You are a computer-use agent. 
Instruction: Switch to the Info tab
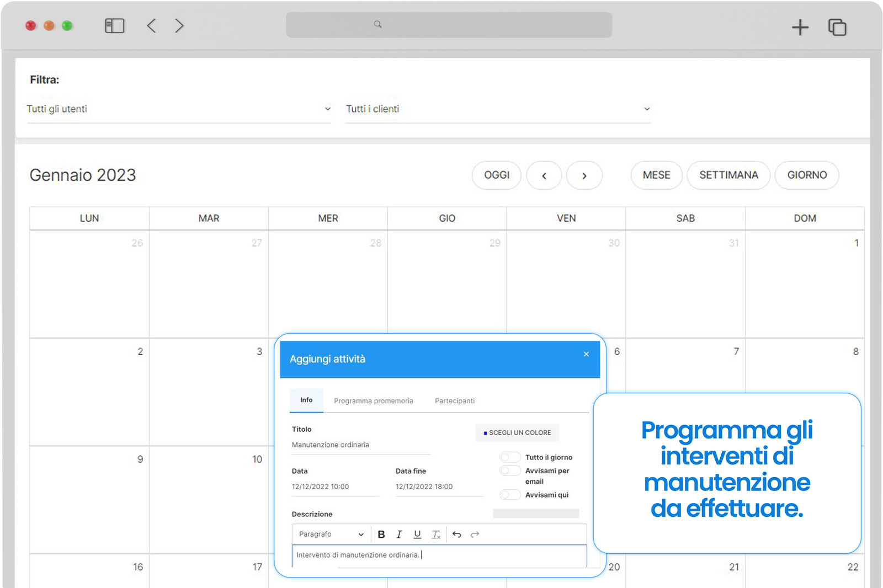point(306,400)
